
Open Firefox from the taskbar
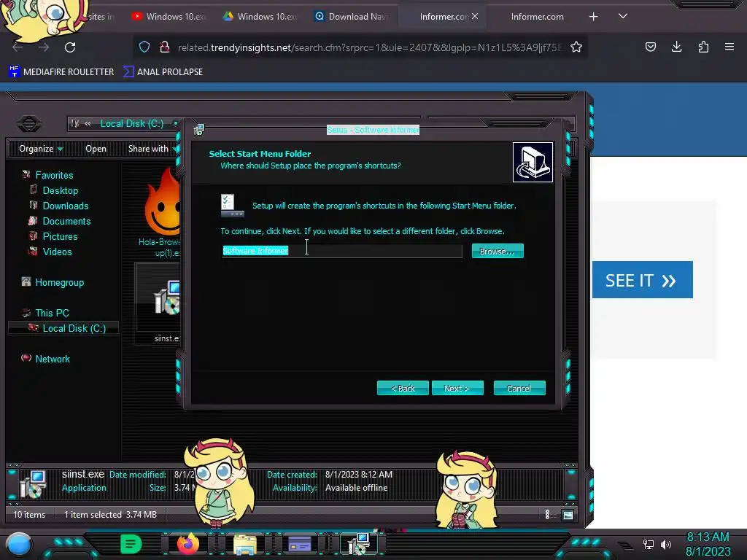[x=187, y=543]
